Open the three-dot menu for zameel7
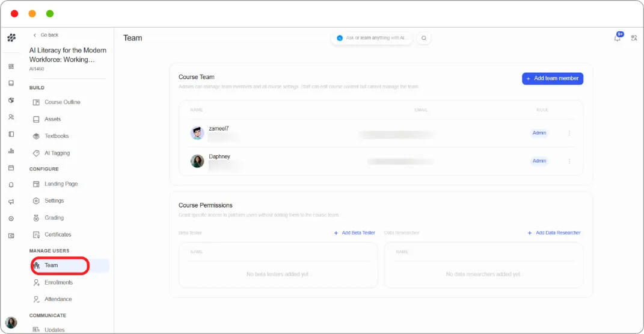 point(569,133)
